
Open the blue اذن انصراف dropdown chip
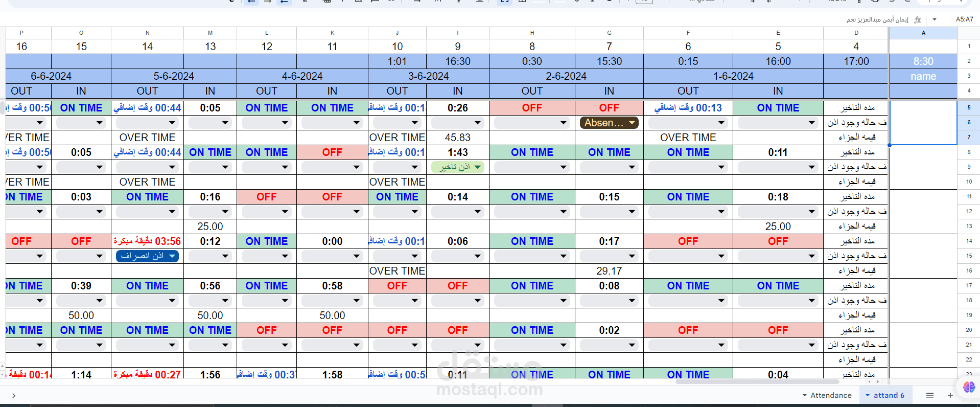pyautogui.click(x=147, y=256)
